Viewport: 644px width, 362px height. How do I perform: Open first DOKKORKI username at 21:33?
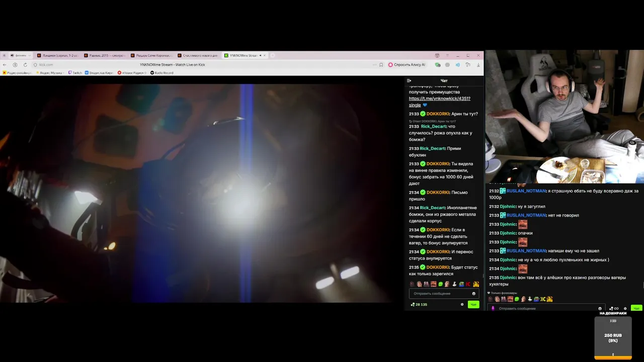coord(438,114)
